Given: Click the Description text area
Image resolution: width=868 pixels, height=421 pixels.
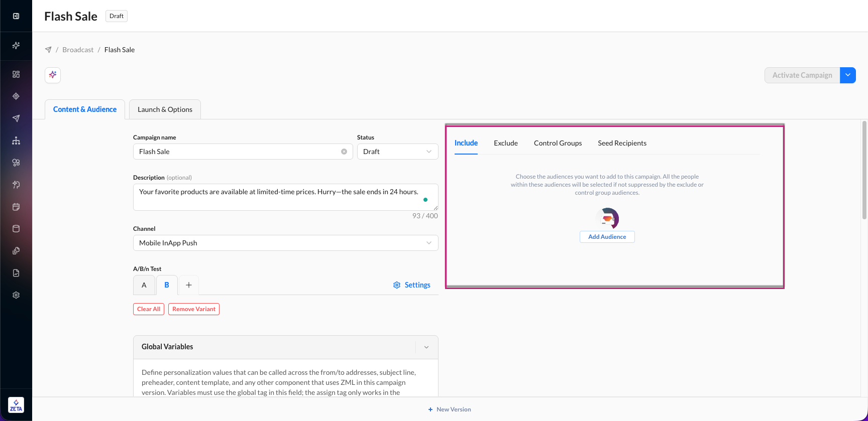Looking at the screenshot, I should 286,197.
